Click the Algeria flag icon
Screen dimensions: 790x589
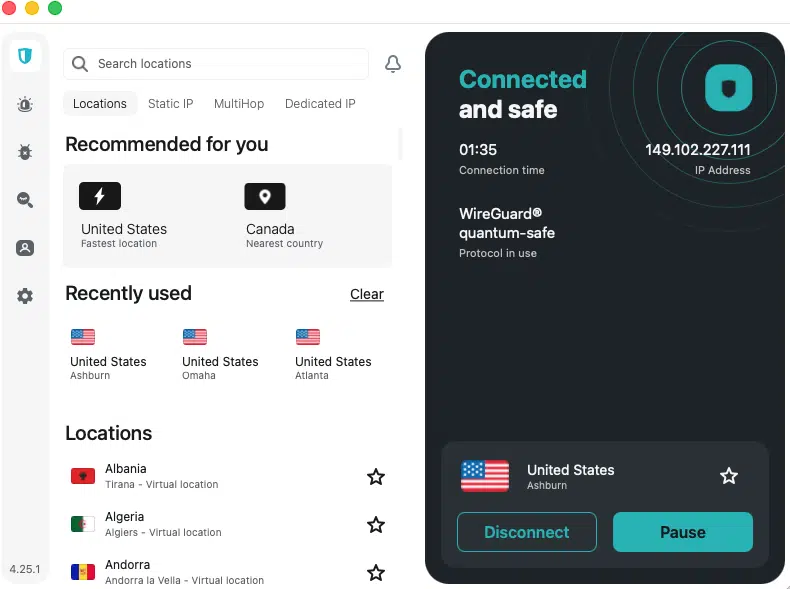pyautogui.click(x=83, y=524)
